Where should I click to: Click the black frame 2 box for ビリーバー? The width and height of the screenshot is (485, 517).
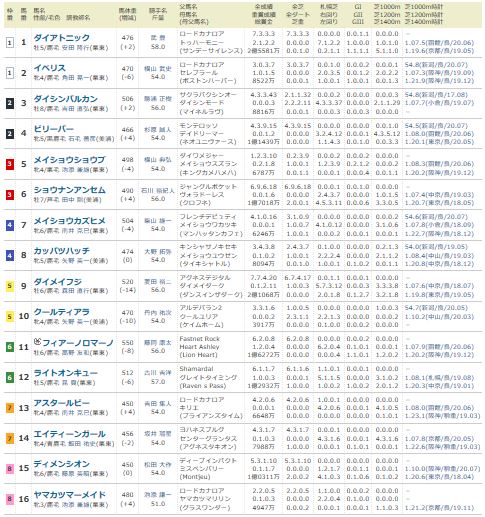coord(10,134)
